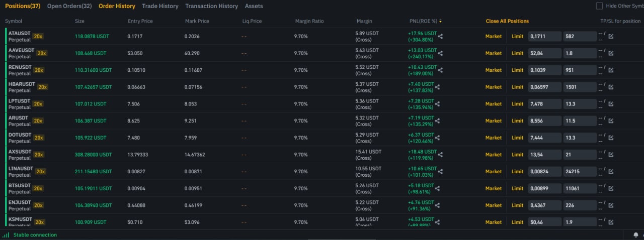Edit TP/SL for AXSUSDT position
This screenshot has height=240, width=644.
click(611, 155)
